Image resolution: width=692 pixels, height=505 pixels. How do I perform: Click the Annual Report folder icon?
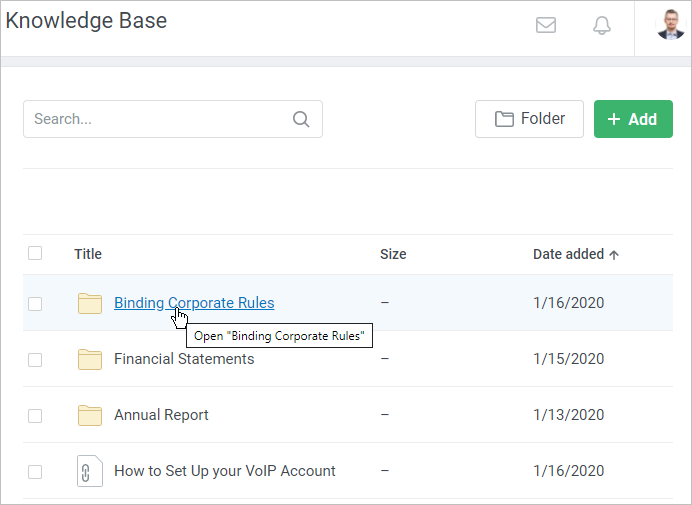coord(90,415)
